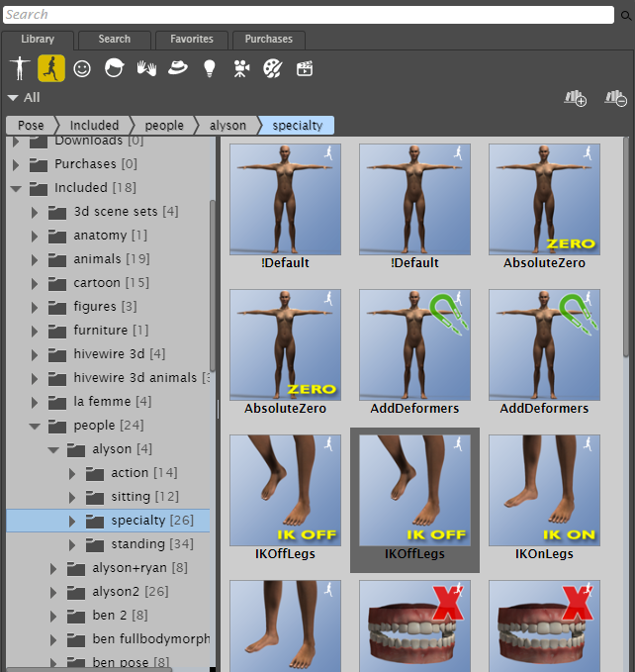This screenshot has height=672, width=635.
Task: Select the Lights bulb icon
Action: [x=209, y=68]
